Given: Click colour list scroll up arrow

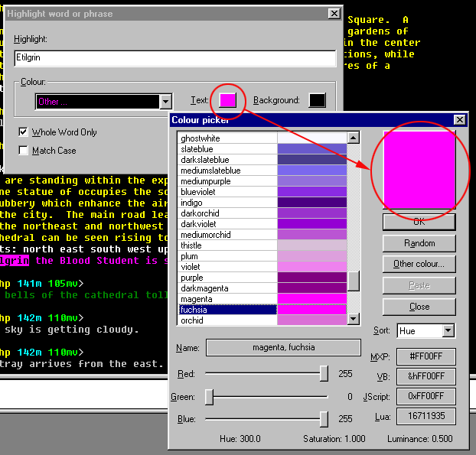Looking at the screenshot, I should tap(354, 138).
